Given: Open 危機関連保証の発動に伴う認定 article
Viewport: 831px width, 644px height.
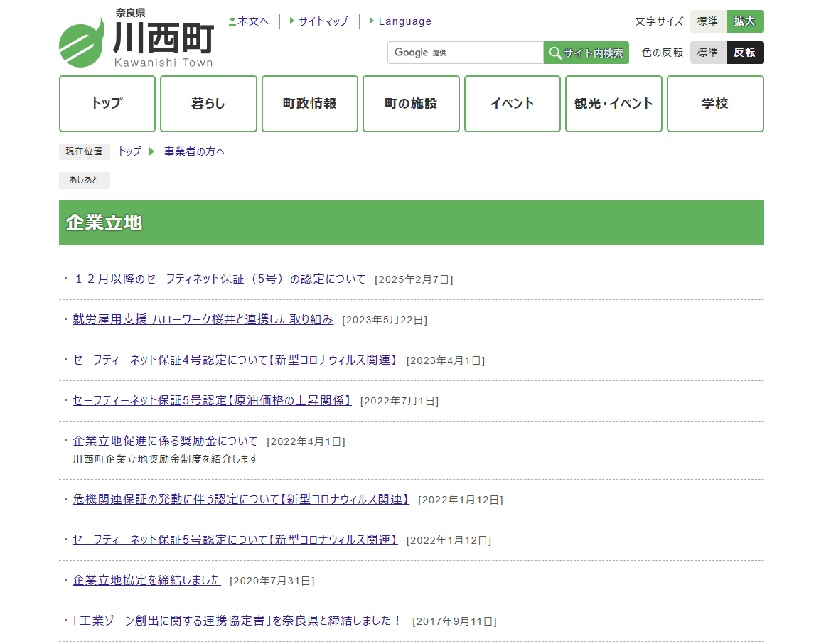Looking at the screenshot, I should pyautogui.click(x=241, y=499).
